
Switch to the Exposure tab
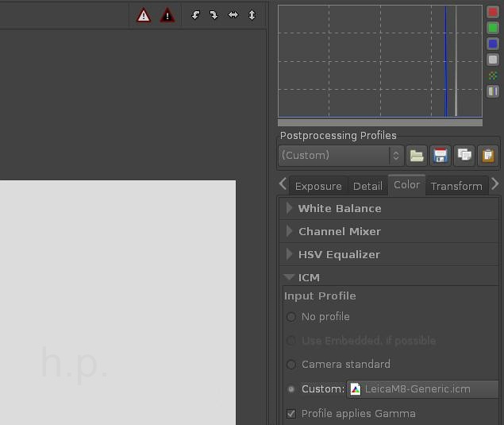318,186
